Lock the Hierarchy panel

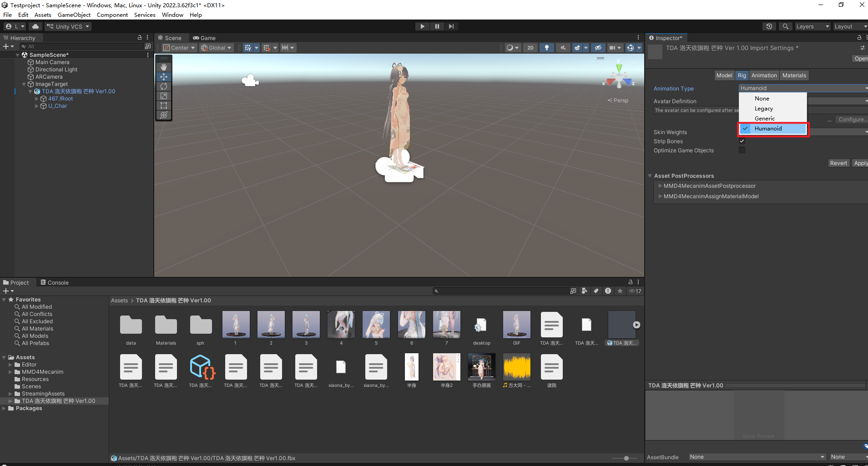click(x=140, y=38)
